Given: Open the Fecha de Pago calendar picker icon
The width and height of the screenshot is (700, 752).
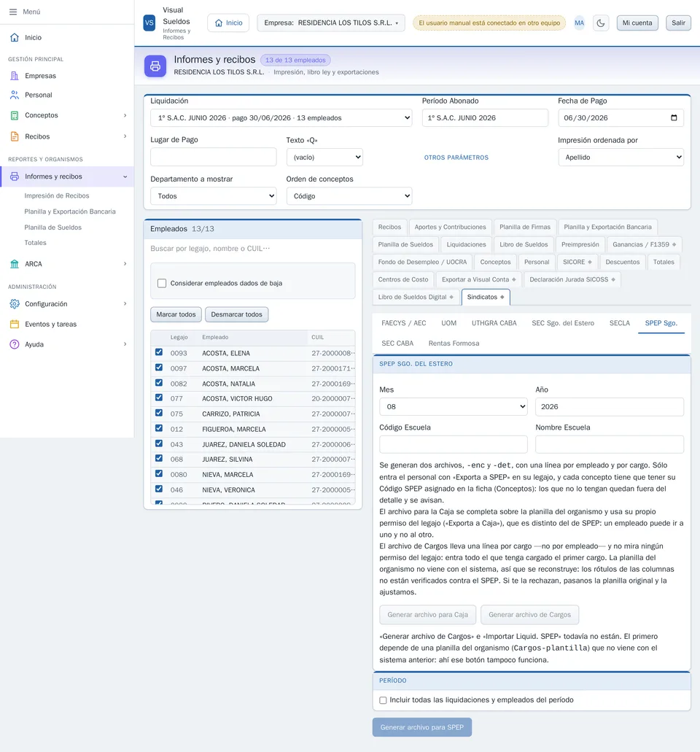Looking at the screenshot, I should pos(674,118).
